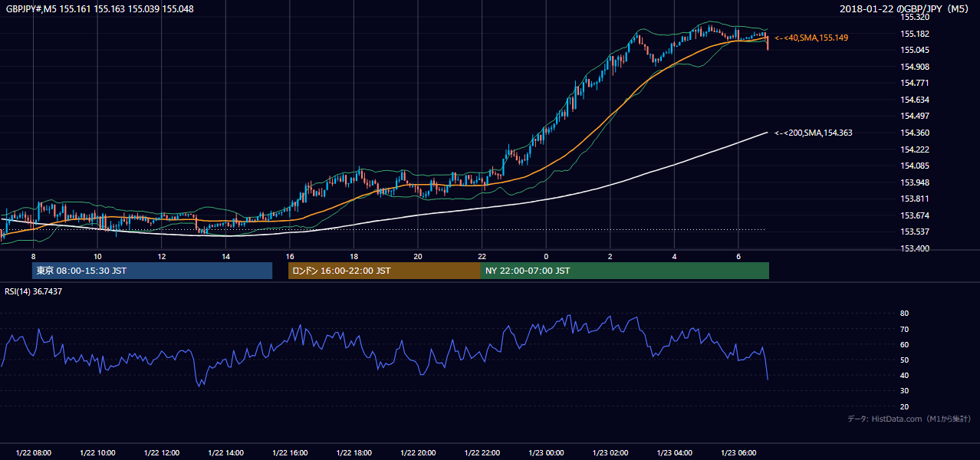Image resolution: width=980 pixels, height=460 pixels.
Task: Click the RSI scale value 70
Action: coord(904,329)
